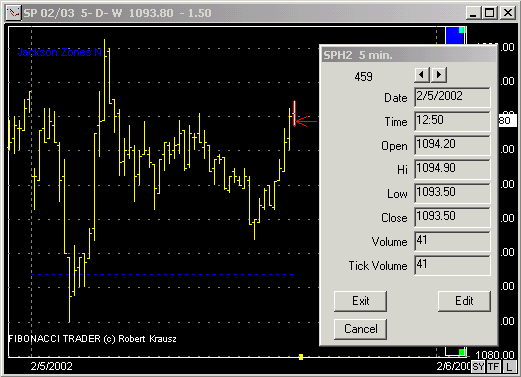Select the red highlighted price bar
The height and width of the screenshot is (377, 521).
pos(294,113)
